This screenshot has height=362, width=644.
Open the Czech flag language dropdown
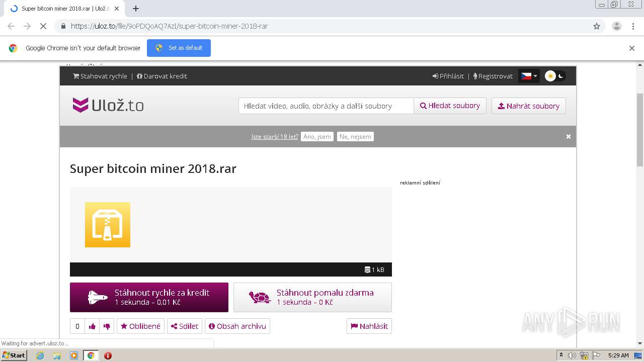[529, 76]
